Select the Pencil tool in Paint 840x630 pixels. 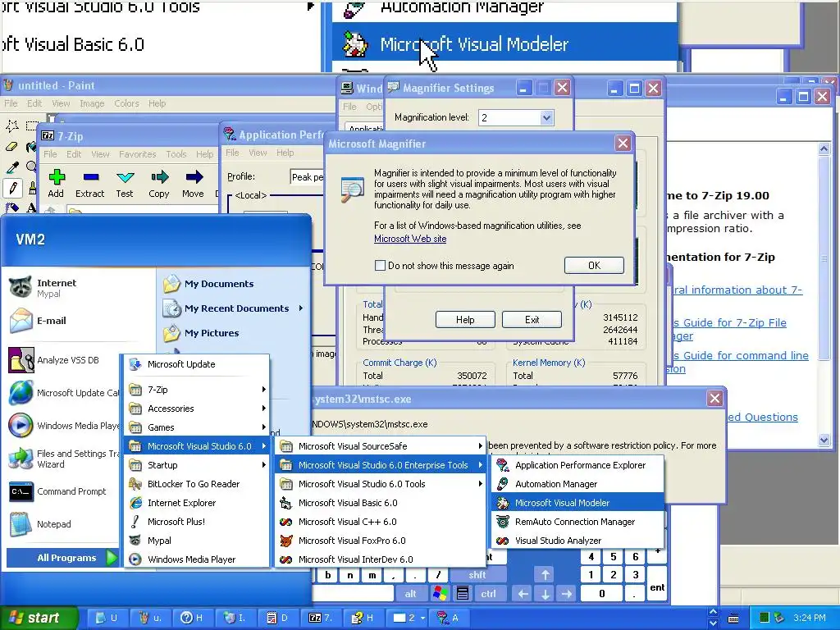(x=11, y=188)
